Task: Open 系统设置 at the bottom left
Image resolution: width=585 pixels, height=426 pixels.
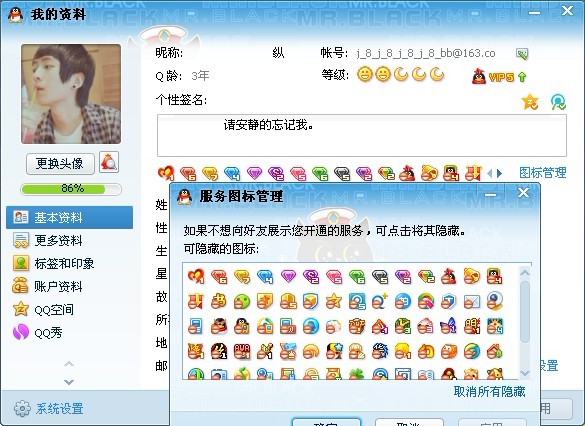Action: [x=49, y=409]
